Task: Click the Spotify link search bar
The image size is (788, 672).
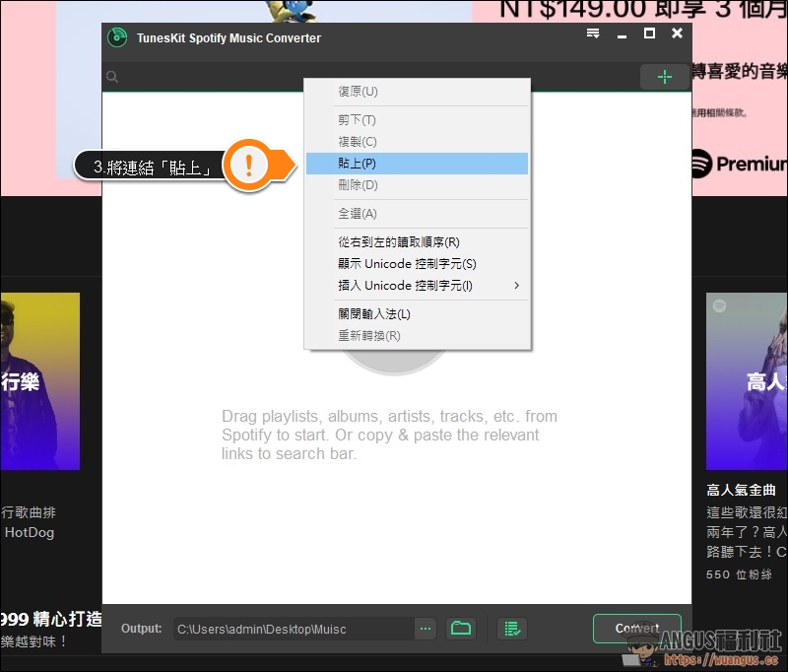Action: [x=374, y=77]
